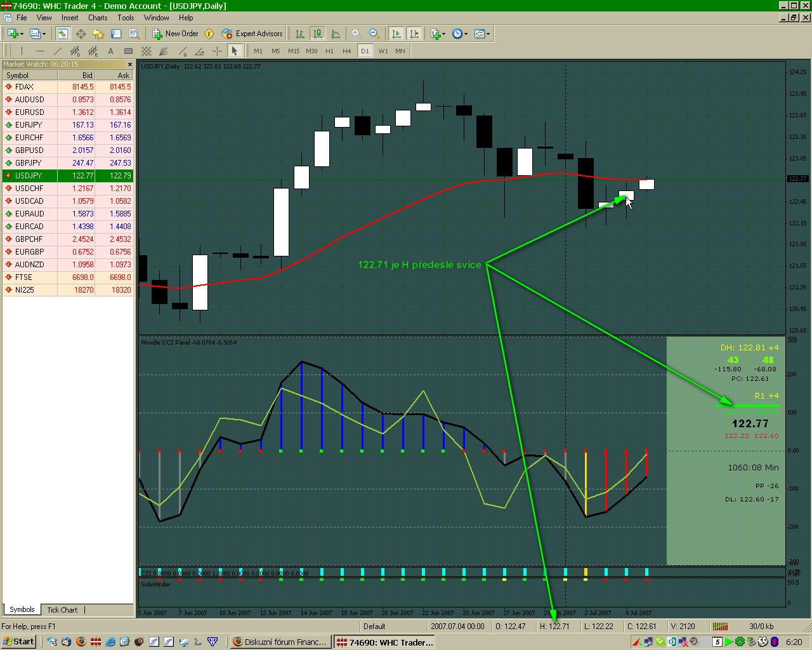
Task: Select the NI225 symbol row
Action: 68,290
